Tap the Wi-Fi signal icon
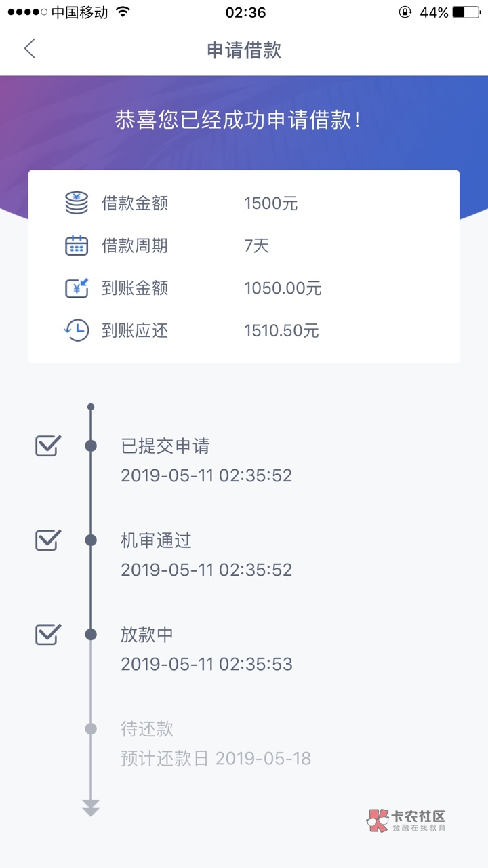The width and height of the screenshot is (488, 868). point(123,12)
